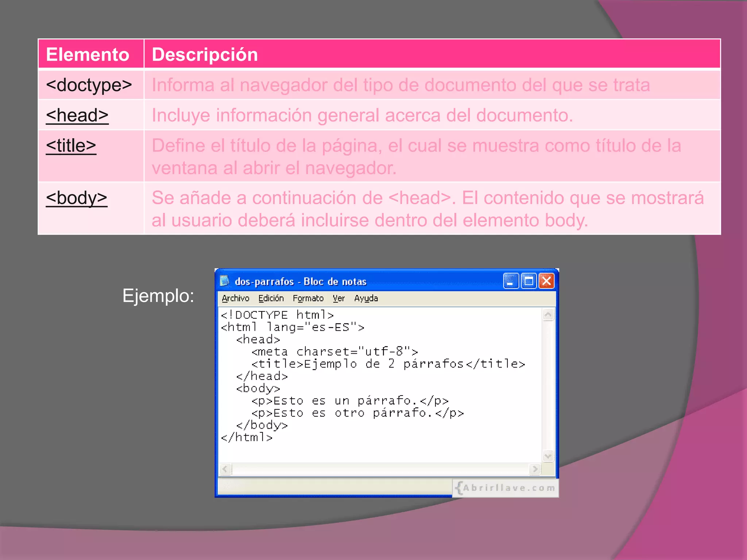The image size is (747, 560).
Task: Click the line 'Esto es un párrafo.'
Action: click(x=350, y=401)
